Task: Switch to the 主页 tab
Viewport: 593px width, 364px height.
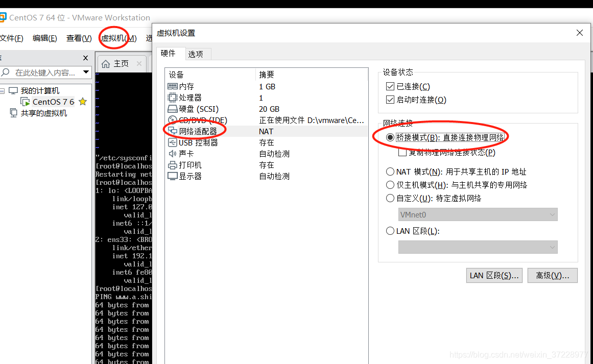Action: coord(122,63)
